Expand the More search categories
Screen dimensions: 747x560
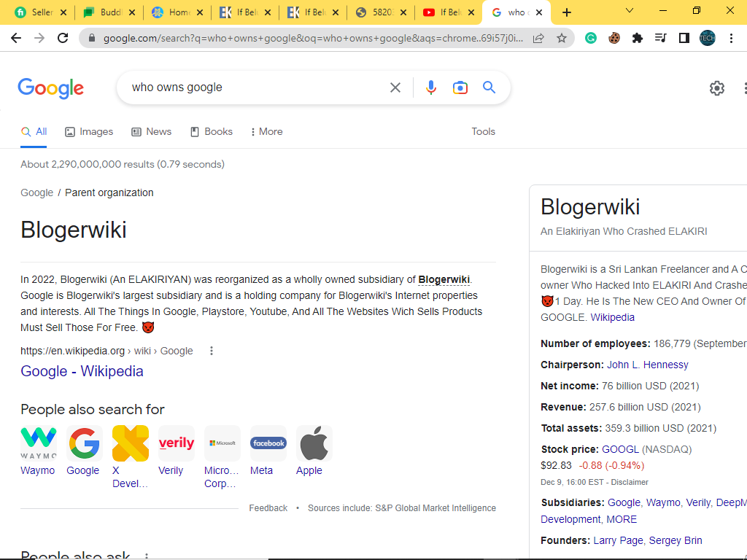pyautogui.click(x=267, y=132)
